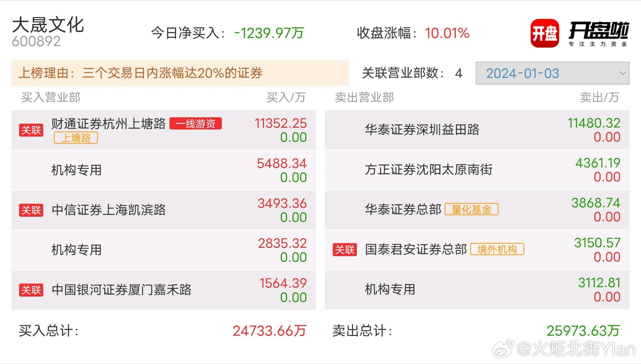The image size is (641, 364).
Task: Click the 大晟文化 stock name
Action: pos(48,25)
